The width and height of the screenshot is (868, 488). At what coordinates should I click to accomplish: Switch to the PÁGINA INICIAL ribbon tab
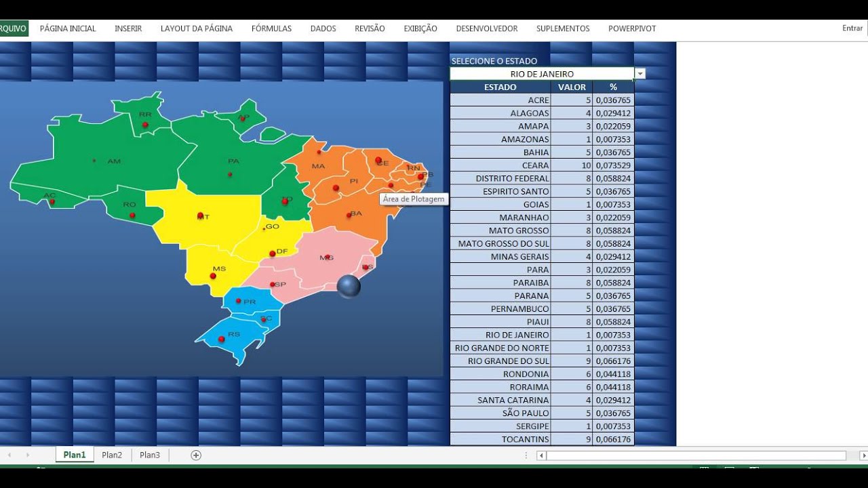(x=68, y=28)
